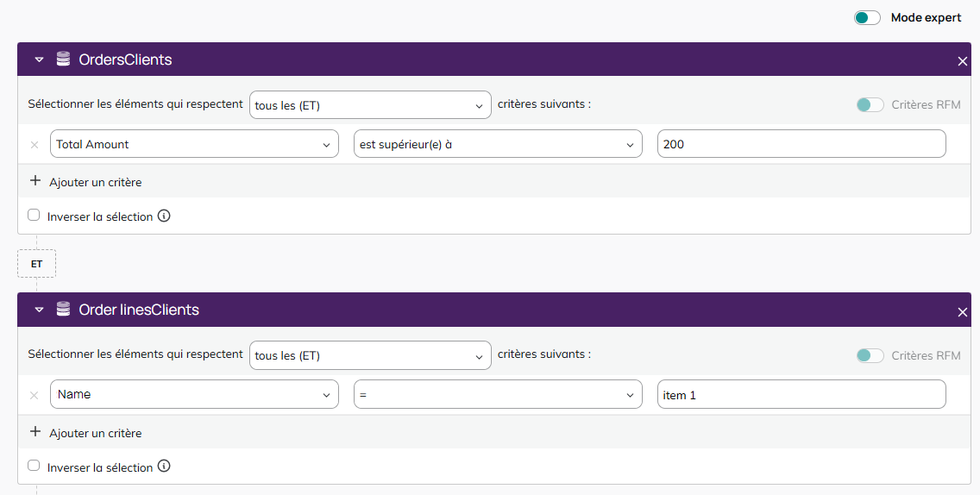
Task: Check Inverser la sélection in Order linesClients
Action: 34,466
